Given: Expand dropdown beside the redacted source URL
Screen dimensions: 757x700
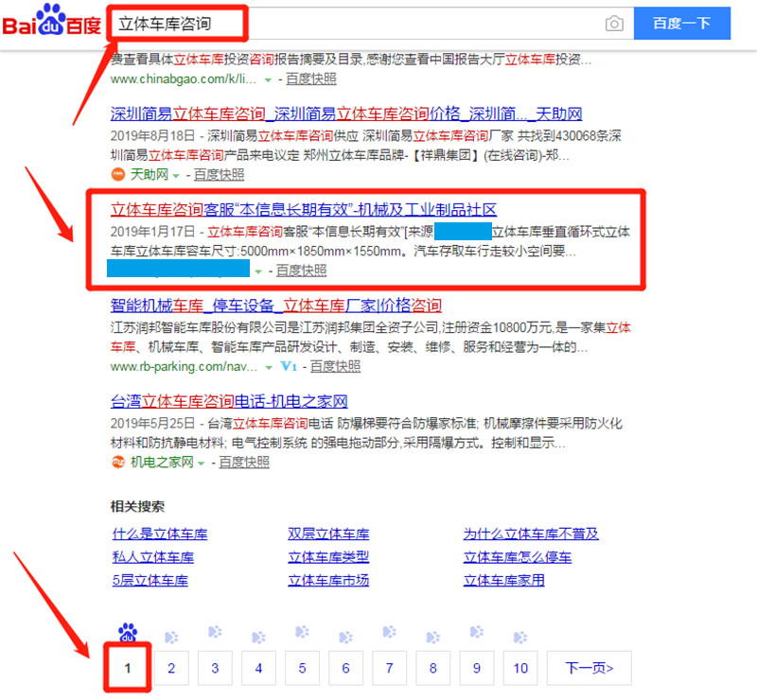Looking at the screenshot, I should click(258, 271).
